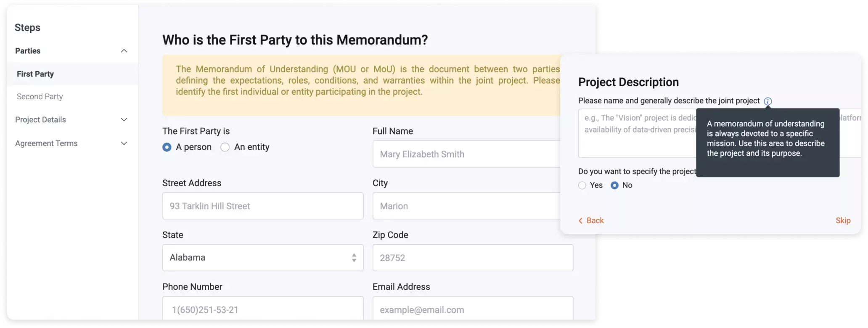This screenshot has width=868, height=328.
Task: Select the 'An entity' radio button
Action: [x=225, y=147]
